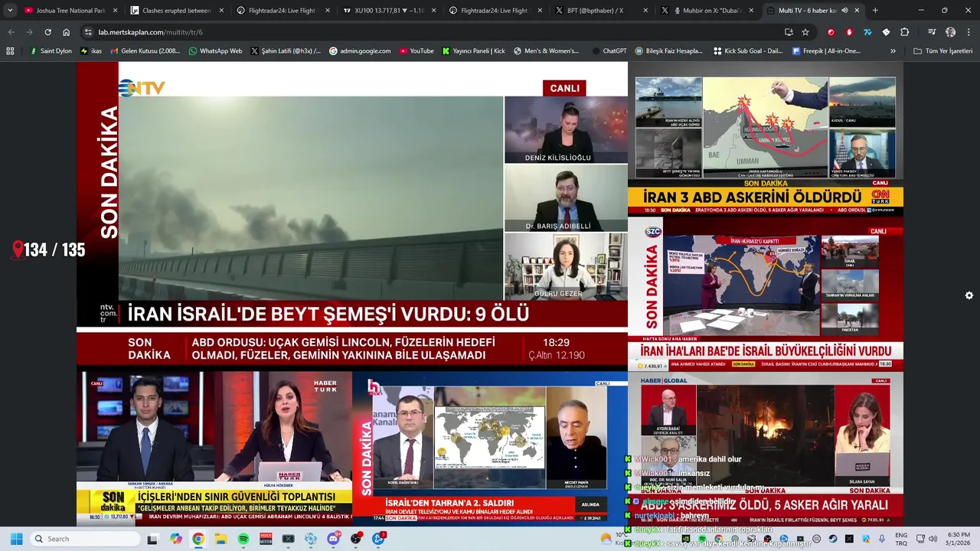The height and width of the screenshot is (551, 980).
Task: Open Discord-like purple icon in taskbar
Action: click(x=333, y=539)
